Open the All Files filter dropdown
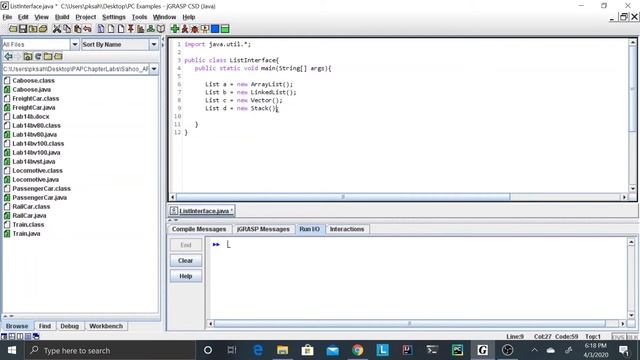 tap(75, 44)
